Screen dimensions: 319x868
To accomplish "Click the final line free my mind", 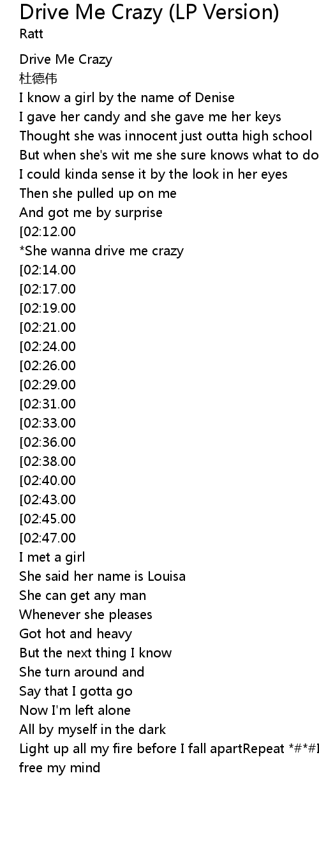I will coord(60,768).
